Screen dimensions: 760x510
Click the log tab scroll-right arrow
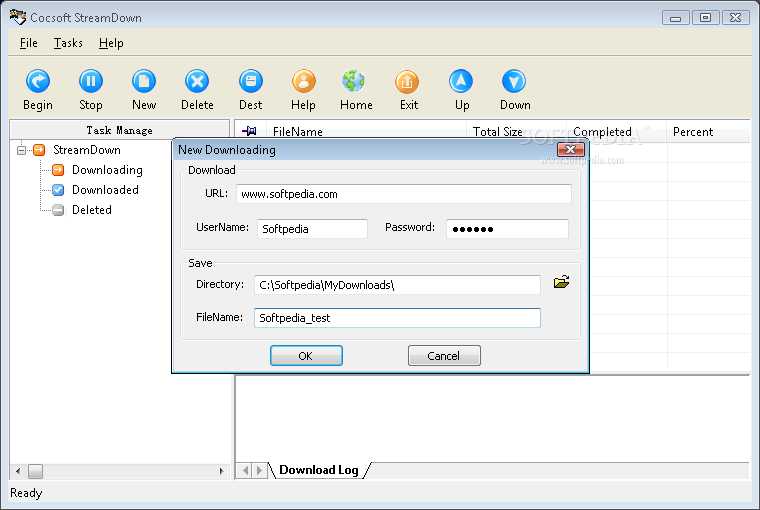259,470
